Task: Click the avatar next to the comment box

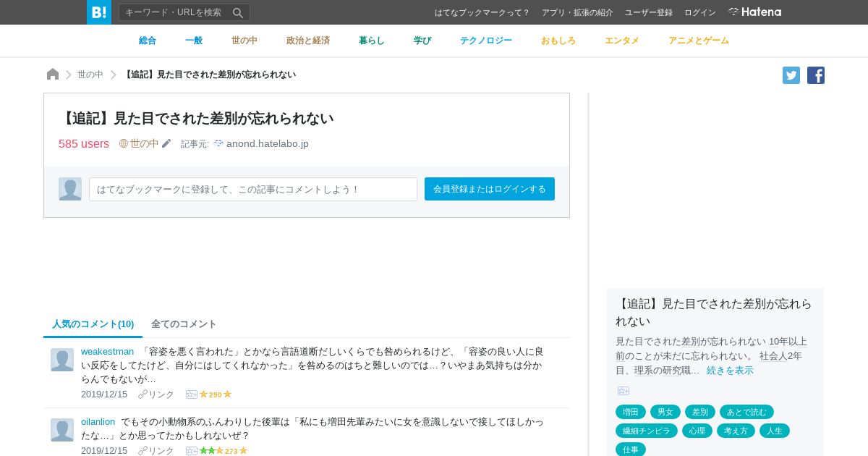Action: (70, 189)
